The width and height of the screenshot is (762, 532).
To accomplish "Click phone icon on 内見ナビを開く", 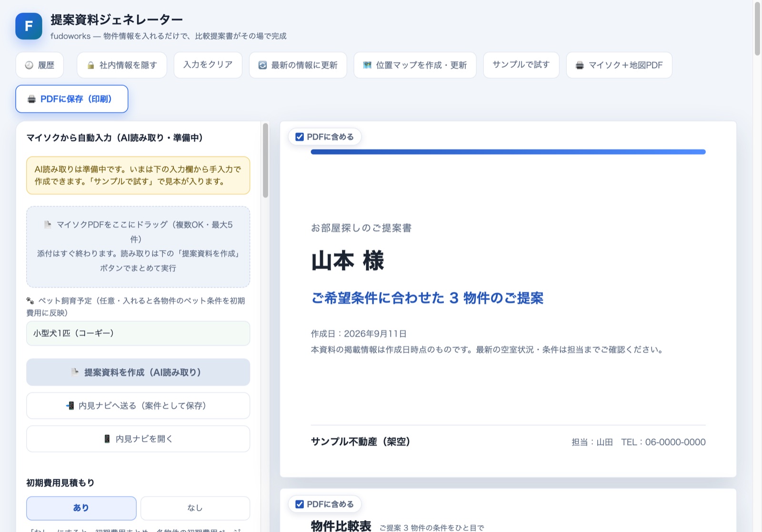I will pyautogui.click(x=107, y=439).
